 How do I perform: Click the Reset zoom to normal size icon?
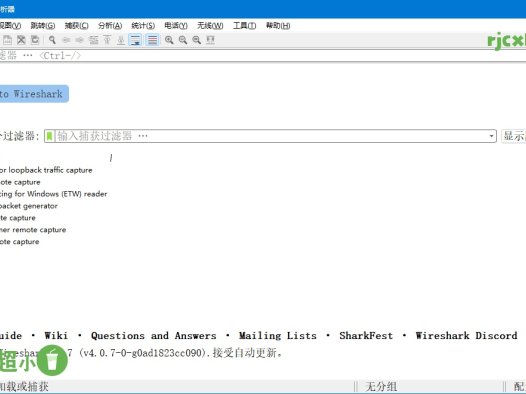(x=197, y=40)
